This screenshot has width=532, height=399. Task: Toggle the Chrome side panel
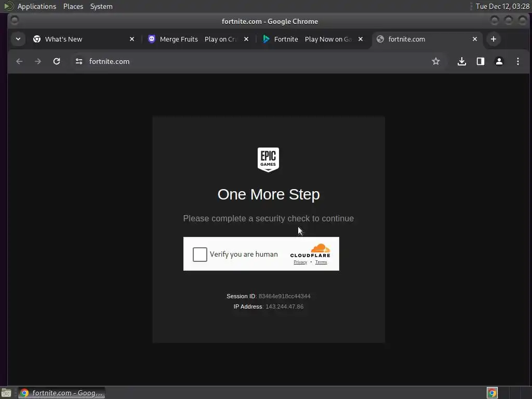click(x=481, y=61)
